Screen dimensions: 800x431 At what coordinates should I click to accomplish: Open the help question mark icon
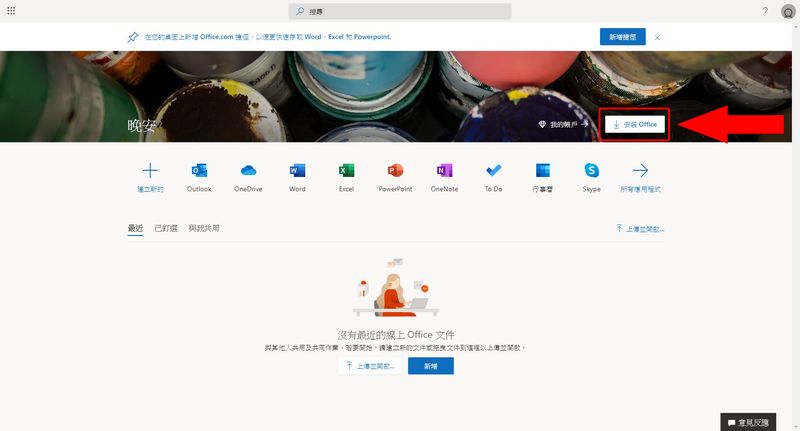pyautogui.click(x=765, y=11)
